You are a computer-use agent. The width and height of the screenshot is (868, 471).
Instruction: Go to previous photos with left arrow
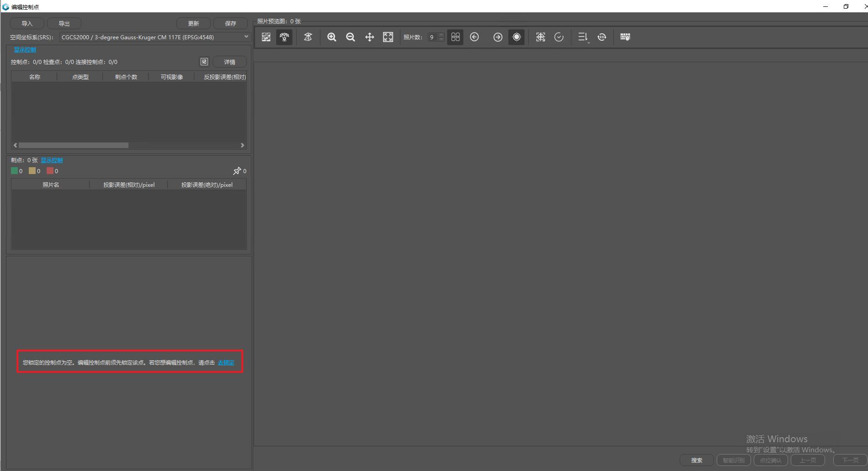(474, 37)
